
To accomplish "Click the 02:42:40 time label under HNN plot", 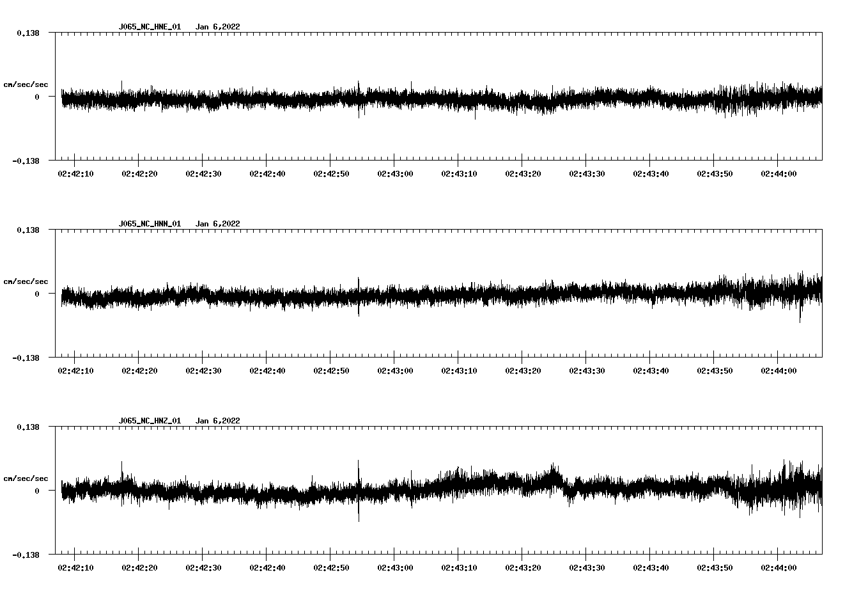I will [267, 371].
